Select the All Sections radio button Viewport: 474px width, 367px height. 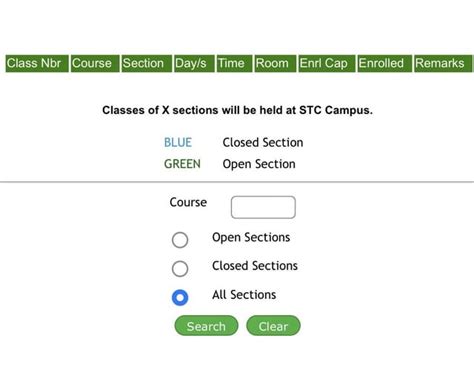(x=180, y=297)
